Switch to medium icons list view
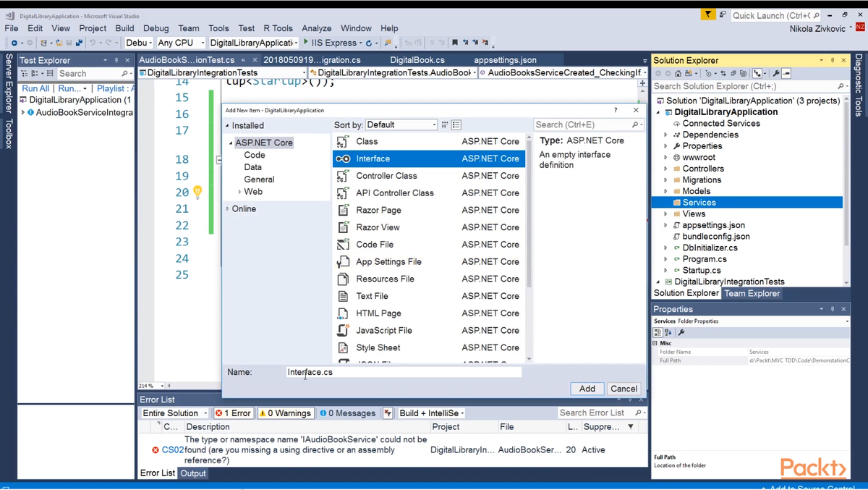The width and height of the screenshot is (868, 490). pos(456,124)
